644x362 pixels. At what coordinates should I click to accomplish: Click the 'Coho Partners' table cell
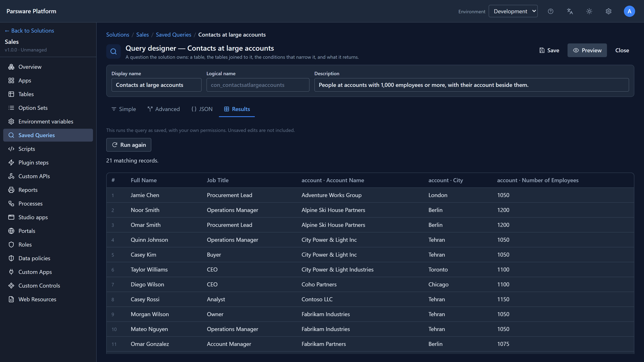319,284
